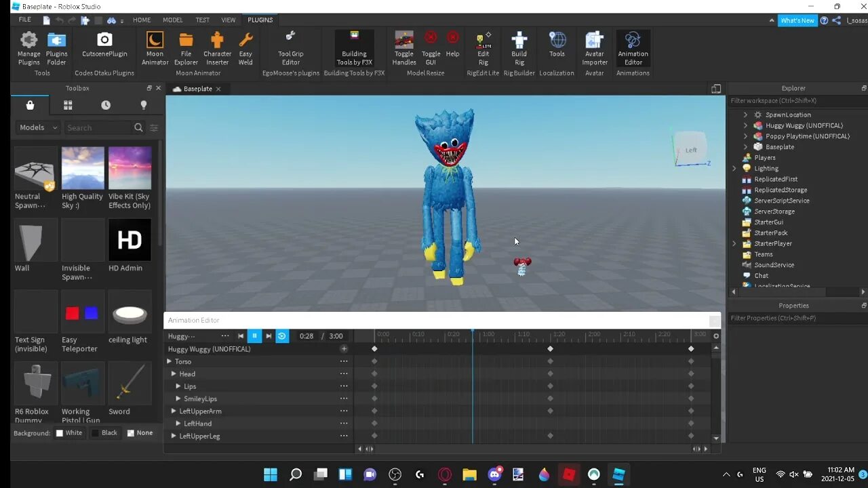Open the Moon Animator plugin
This screenshot has height=488, width=868.
click(x=155, y=48)
